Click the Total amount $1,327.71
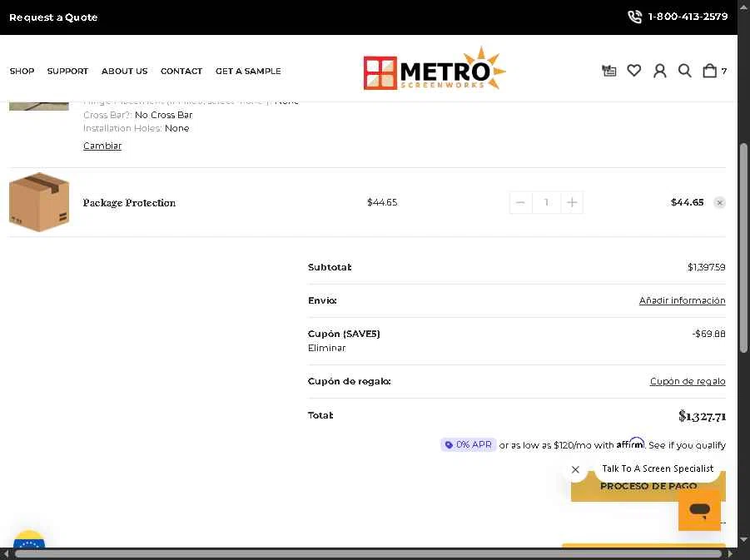This screenshot has width=750, height=560. click(x=702, y=416)
